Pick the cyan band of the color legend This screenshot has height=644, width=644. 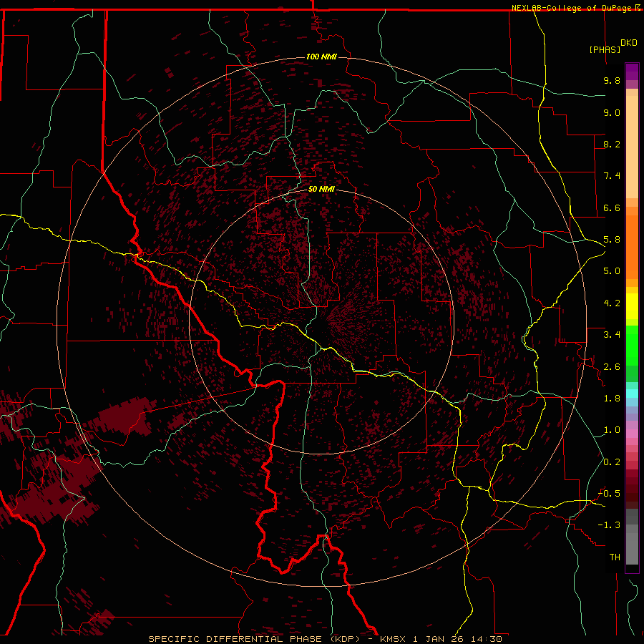(x=632, y=394)
